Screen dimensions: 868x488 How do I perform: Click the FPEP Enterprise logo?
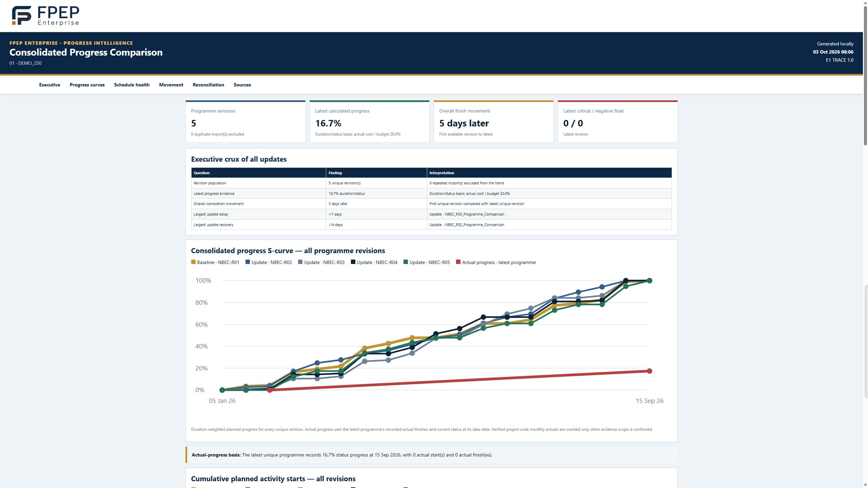[45, 16]
